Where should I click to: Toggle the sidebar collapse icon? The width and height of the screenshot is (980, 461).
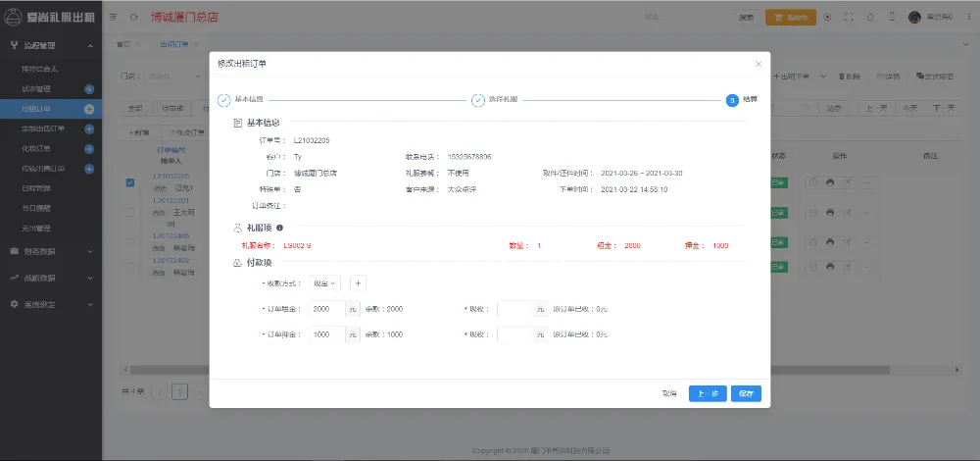click(x=114, y=17)
